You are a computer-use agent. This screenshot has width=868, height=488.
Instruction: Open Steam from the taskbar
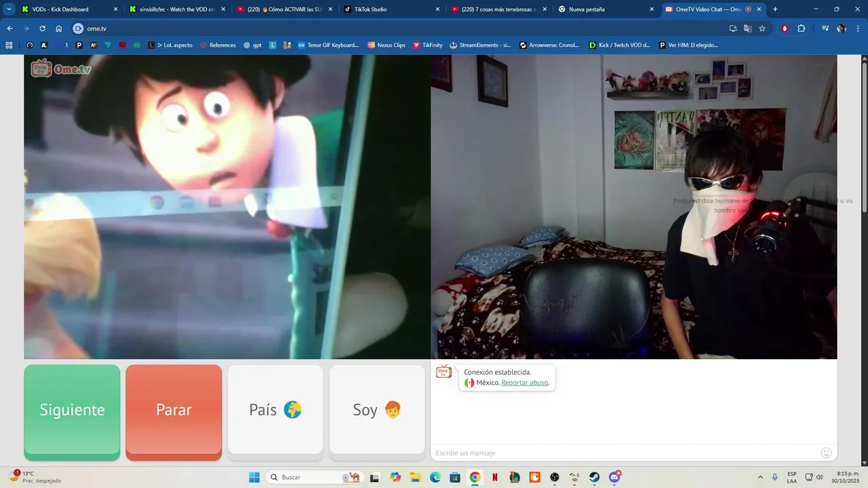[x=595, y=477]
